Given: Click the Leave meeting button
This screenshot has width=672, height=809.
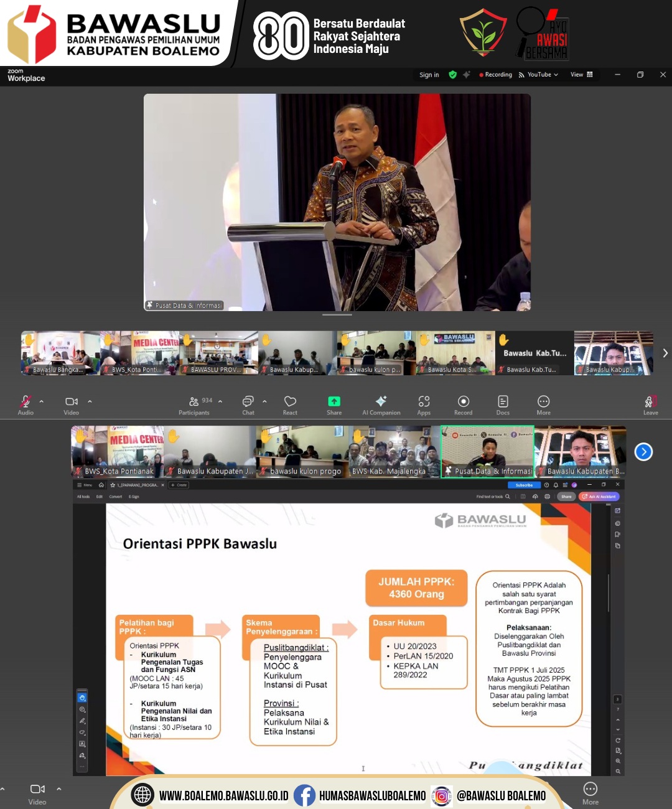Looking at the screenshot, I should point(650,404).
